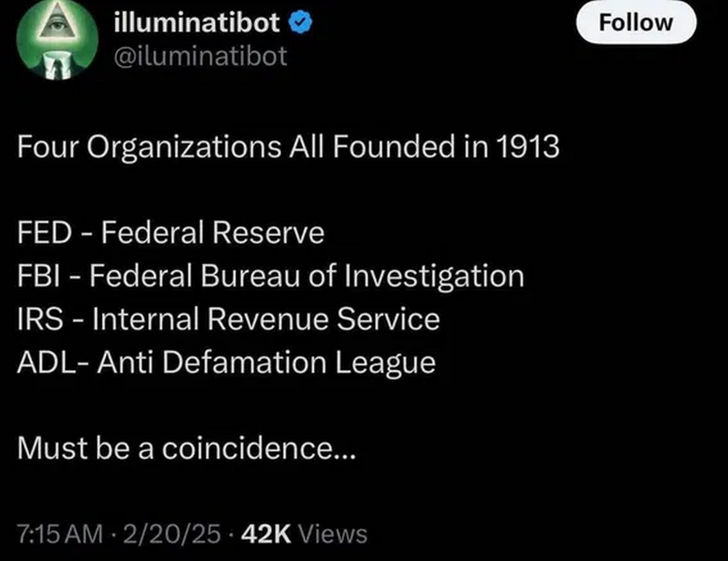The image size is (728, 561).
Task: Select the year 1913 in the tweet
Action: (x=528, y=147)
